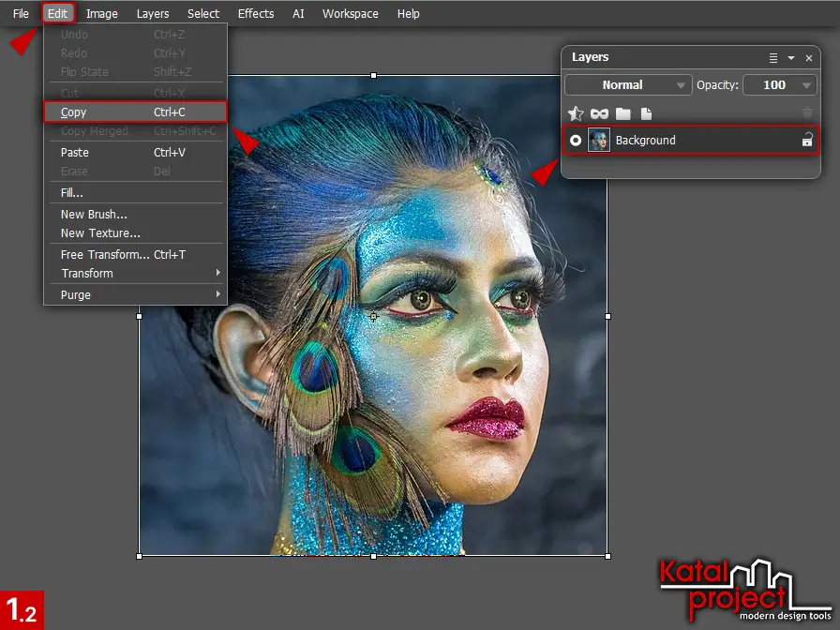Viewport: 840px width, 630px height.
Task: Collapse the Layers panel with arrow
Action: (791, 58)
